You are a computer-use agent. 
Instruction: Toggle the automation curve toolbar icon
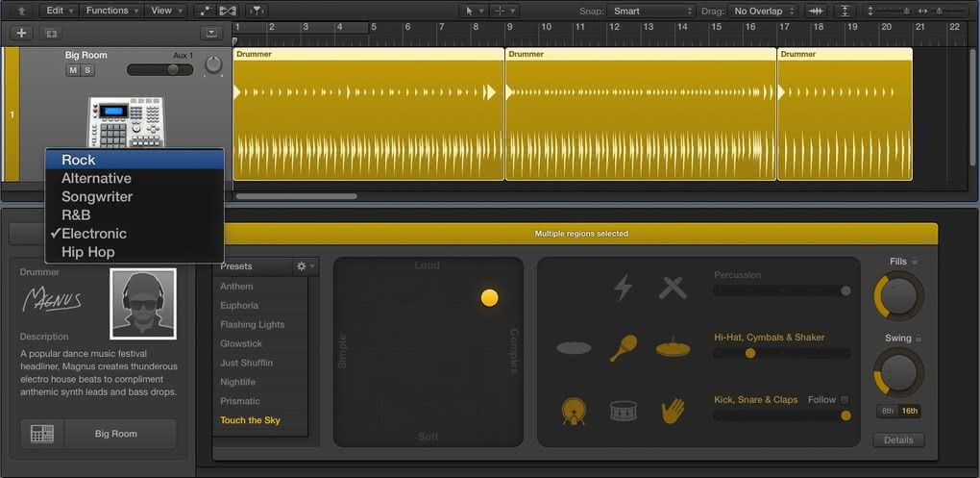(x=205, y=11)
